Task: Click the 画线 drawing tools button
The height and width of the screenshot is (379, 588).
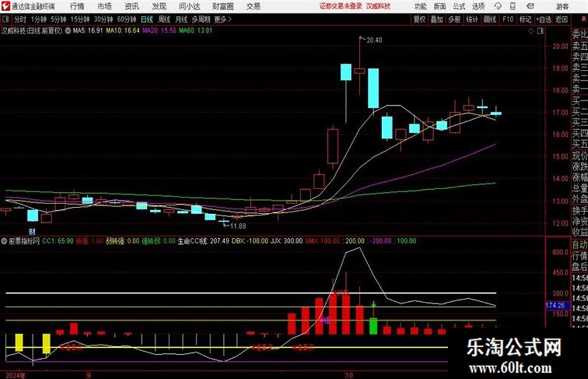Action: pyautogui.click(x=490, y=19)
